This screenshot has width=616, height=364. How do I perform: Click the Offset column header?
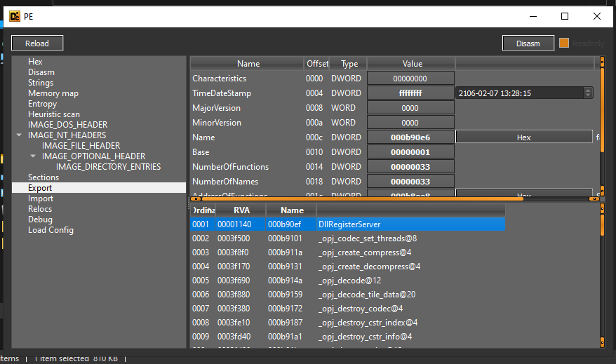[317, 64]
